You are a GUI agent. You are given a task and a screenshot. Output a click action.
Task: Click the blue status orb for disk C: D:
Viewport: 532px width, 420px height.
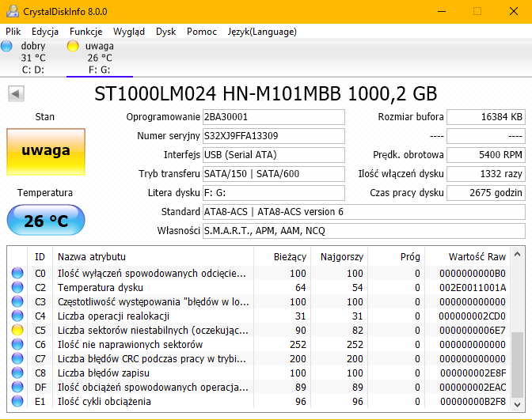6,46
